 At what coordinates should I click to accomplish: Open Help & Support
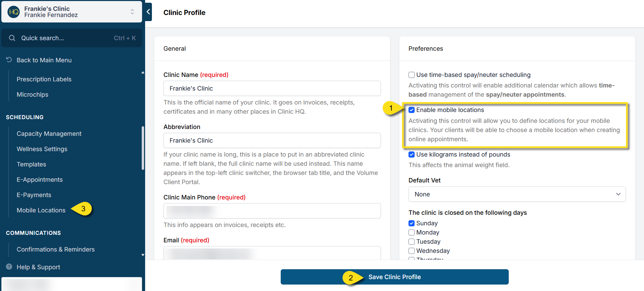click(38, 267)
